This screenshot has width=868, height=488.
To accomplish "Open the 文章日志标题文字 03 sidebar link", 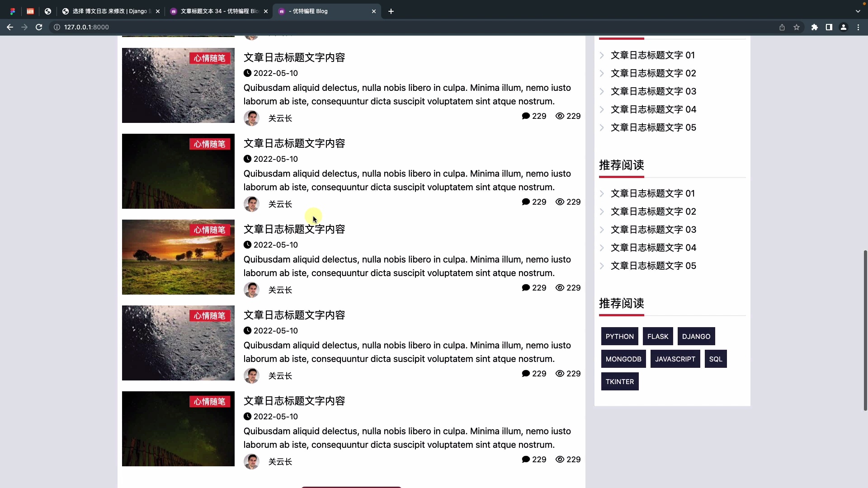I will pos(654,91).
